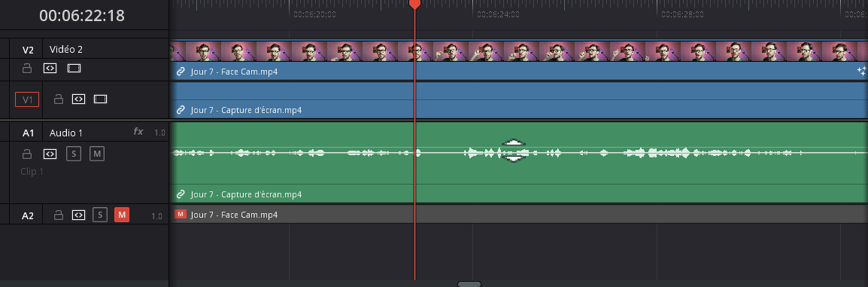The width and height of the screenshot is (868, 287).
Task: Click the volume line on A1 audio clip
Action: coord(519,148)
